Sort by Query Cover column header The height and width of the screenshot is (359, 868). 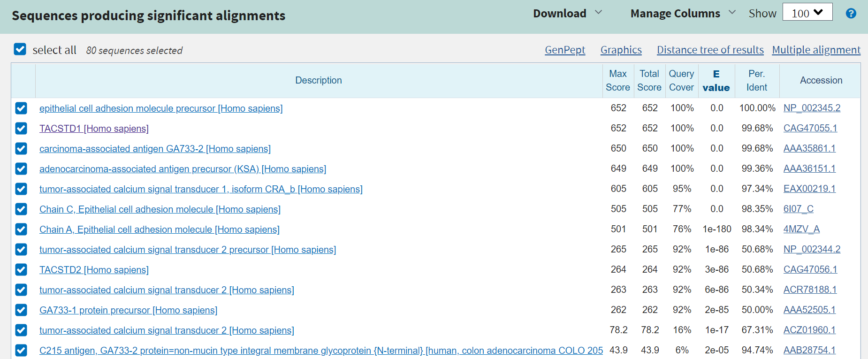click(681, 80)
